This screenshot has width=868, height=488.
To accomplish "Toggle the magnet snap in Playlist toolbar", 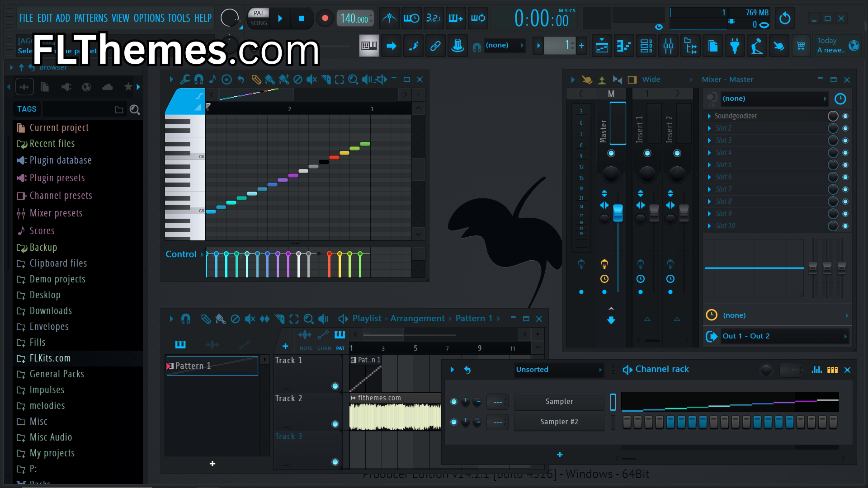I will point(186,319).
